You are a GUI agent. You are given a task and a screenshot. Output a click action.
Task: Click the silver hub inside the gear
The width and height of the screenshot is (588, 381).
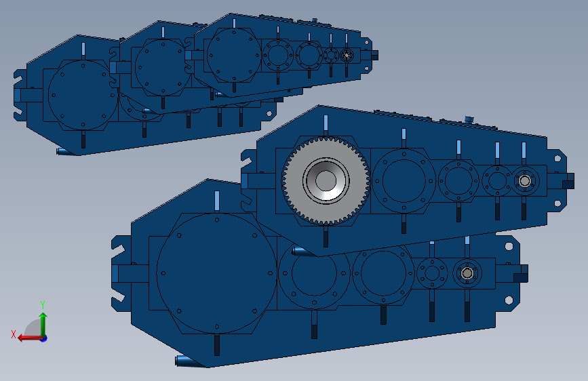[x=326, y=181]
